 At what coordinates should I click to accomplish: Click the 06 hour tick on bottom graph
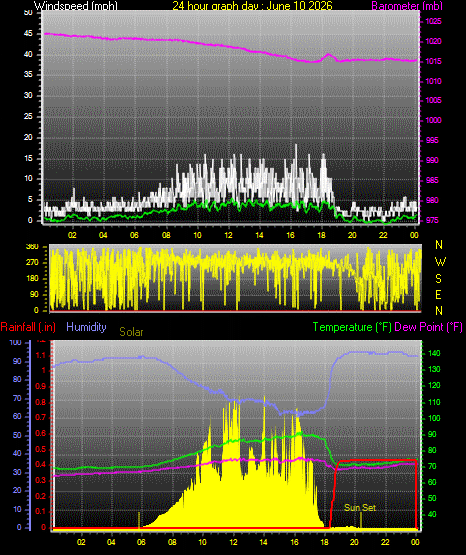(x=141, y=542)
